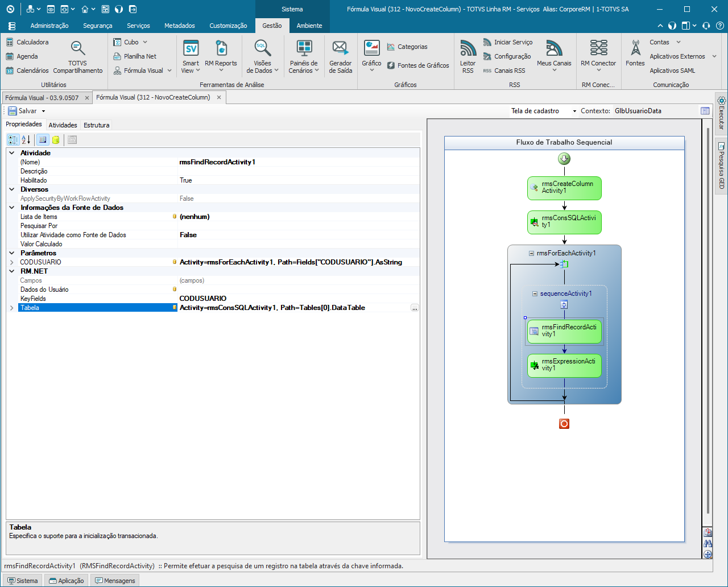The width and height of the screenshot is (728, 587).
Task: Open Painéis de Cenários
Action: pos(304,57)
